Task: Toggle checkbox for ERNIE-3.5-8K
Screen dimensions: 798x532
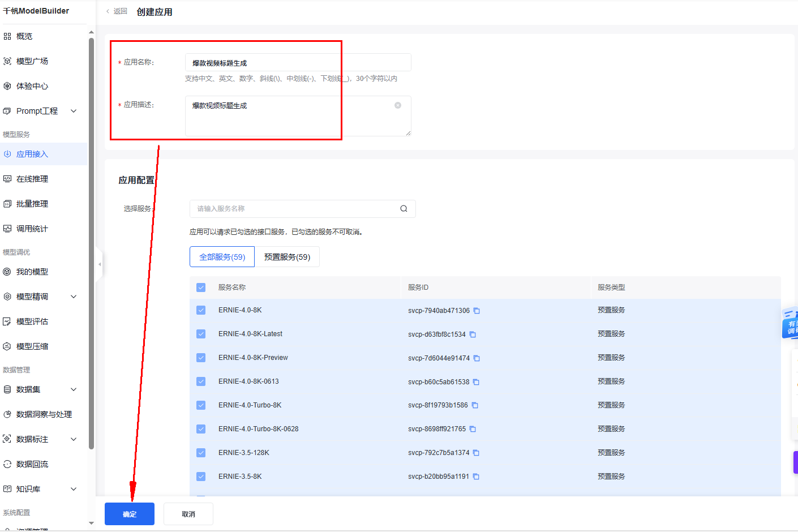Action: 201,477
